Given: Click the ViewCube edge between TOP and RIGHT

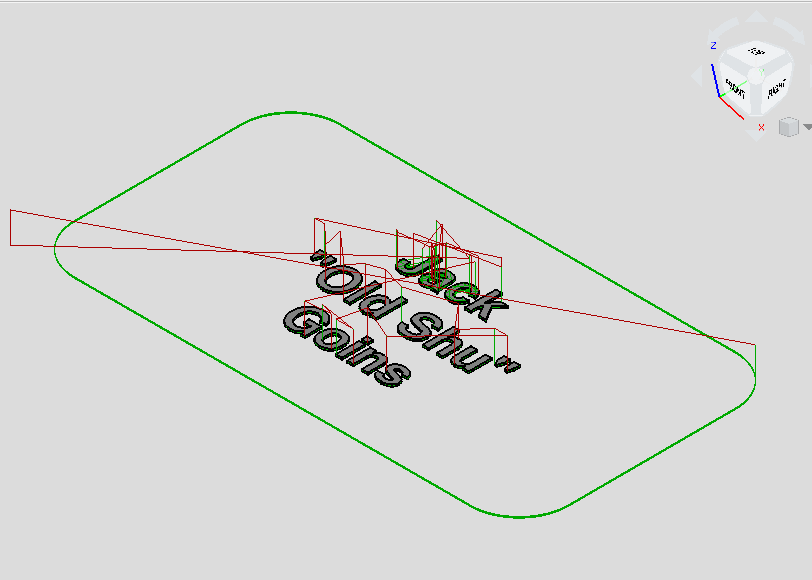Looking at the screenshot, I should (773, 64).
